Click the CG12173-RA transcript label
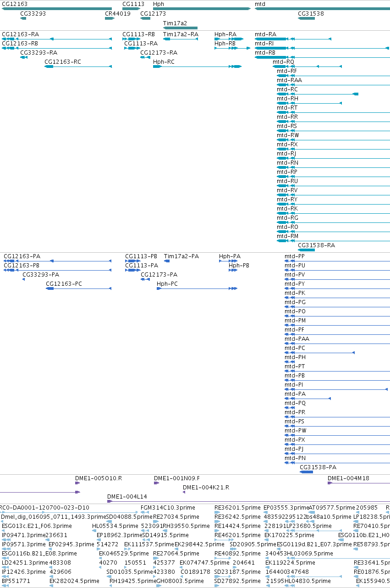 (x=159, y=53)
